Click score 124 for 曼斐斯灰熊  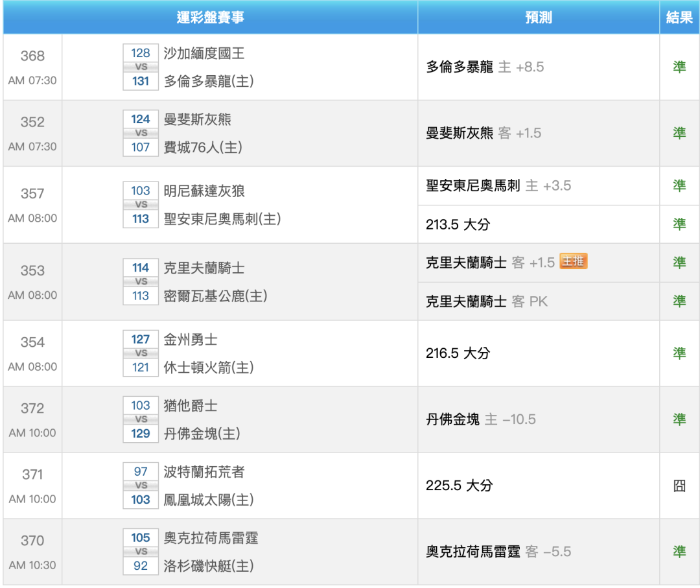click(x=141, y=119)
